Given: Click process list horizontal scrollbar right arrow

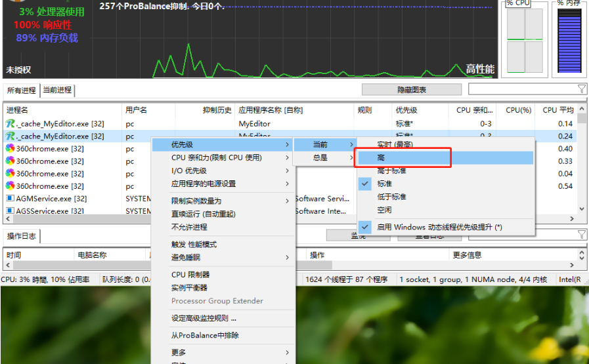Looking at the screenshot, I should click(x=572, y=218).
